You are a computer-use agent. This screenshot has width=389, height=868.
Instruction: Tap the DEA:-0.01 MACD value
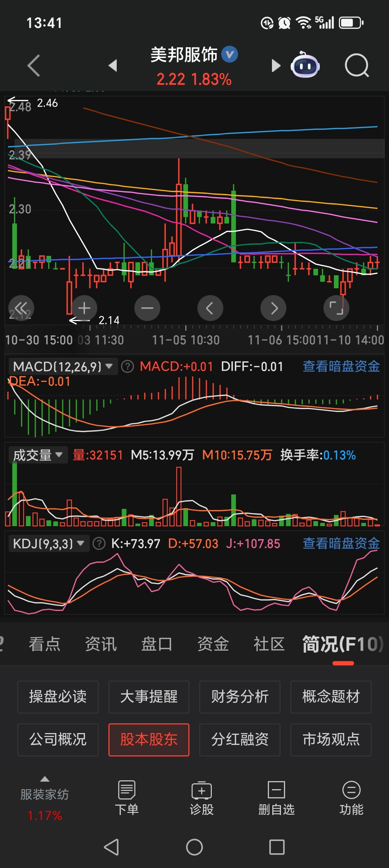point(39,381)
